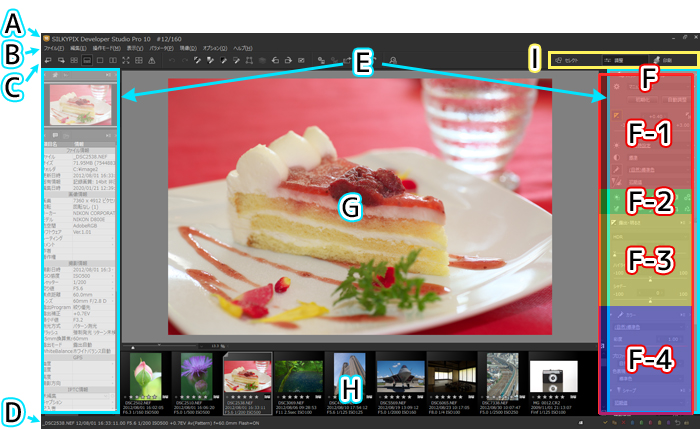
Task: Click the white balance sun icon
Action: pos(617,146)
